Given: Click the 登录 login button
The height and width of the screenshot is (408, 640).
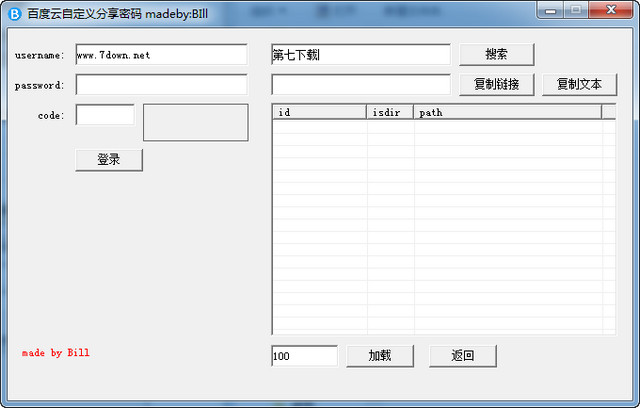Looking at the screenshot, I should pos(109,160).
